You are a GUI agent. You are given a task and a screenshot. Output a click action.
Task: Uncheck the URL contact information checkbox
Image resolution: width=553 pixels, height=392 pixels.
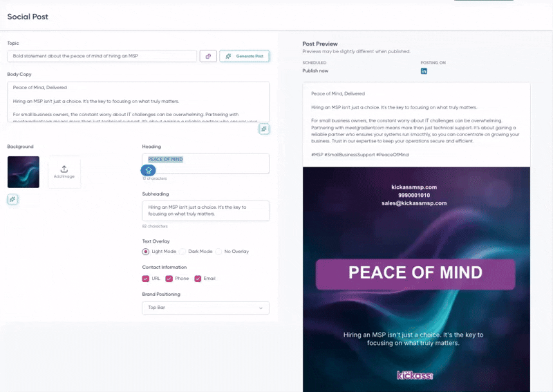[x=146, y=279]
